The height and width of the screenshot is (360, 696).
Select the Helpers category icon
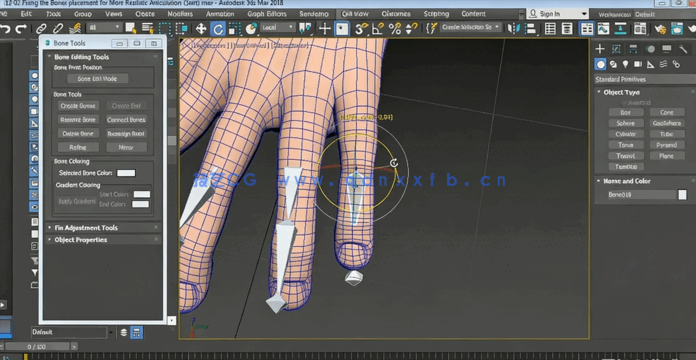pos(651,64)
